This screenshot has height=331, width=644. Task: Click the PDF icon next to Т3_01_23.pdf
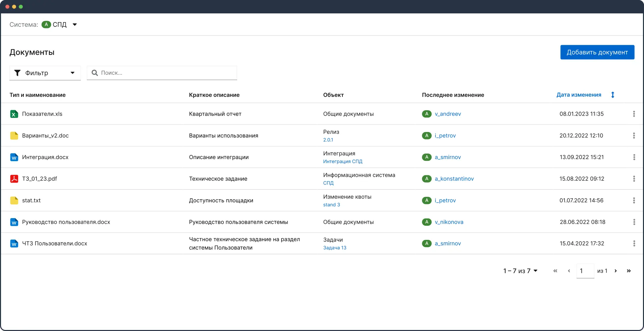coord(14,179)
